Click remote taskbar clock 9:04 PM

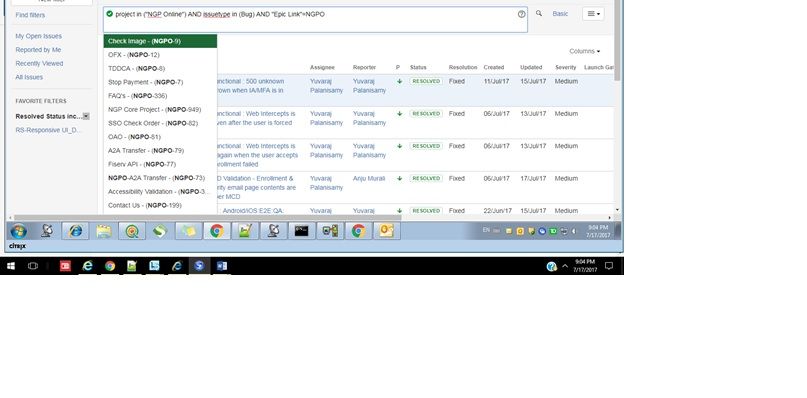598,231
